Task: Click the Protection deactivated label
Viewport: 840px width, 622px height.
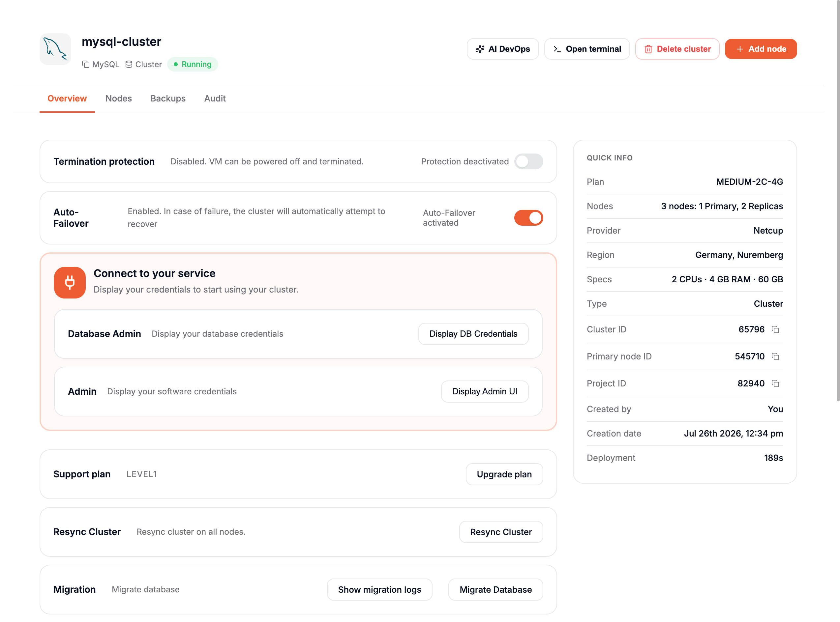Action: pos(465,161)
